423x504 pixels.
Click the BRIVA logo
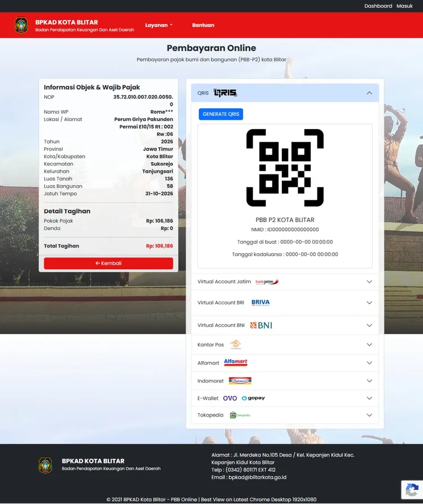261,303
